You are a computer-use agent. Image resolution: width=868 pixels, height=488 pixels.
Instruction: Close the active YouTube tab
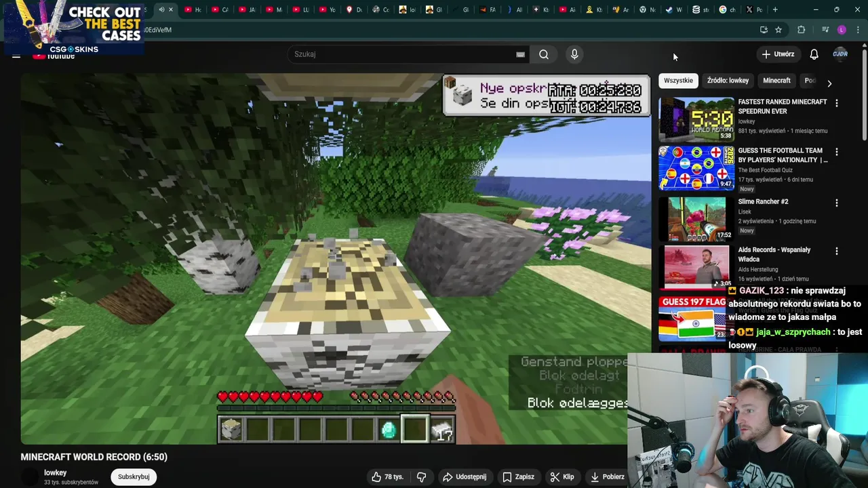pos(171,9)
